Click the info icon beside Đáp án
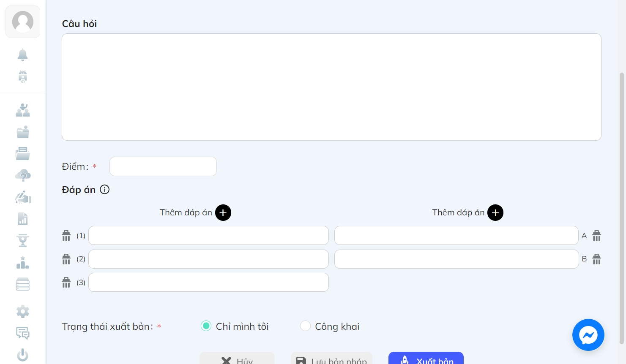Screen dimensions: 626x364 point(104,190)
